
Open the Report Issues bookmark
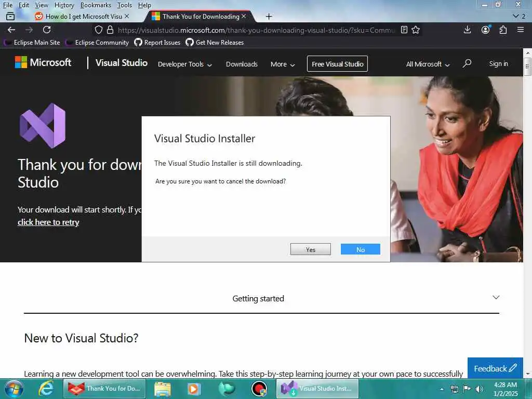(x=157, y=43)
